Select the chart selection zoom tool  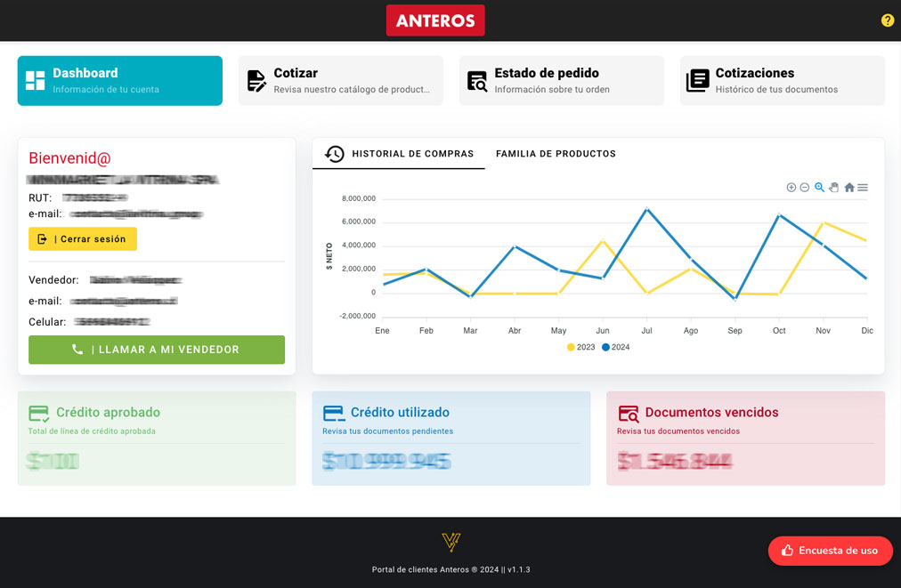pyautogui.click(x=819, y=187)
